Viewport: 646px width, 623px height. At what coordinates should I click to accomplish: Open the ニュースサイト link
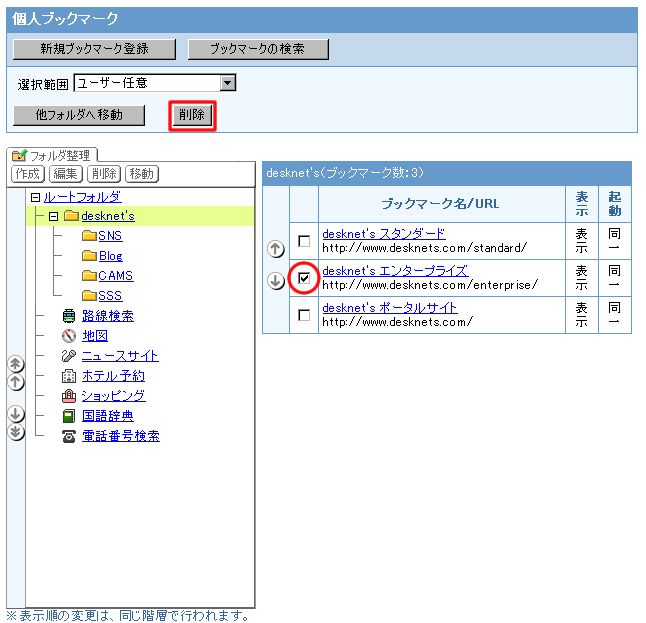[x=120, y=356]
